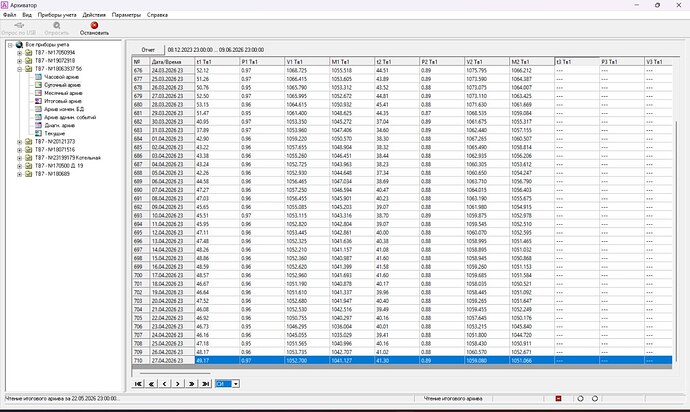Click the red Остановить stop icon
The width and height of the screenshot is (690, 412).
[94, 25]
